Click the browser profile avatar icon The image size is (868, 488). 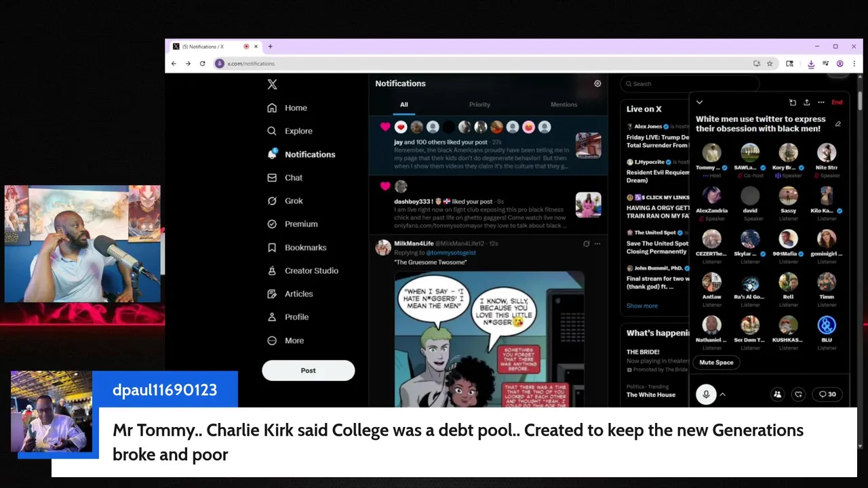coord(840,64)
